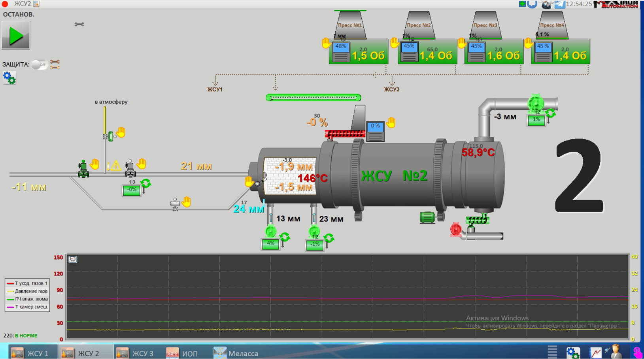The image size is (644, 359).
Task: Click the gray control valve on gas line
Action: click(130, 169)
